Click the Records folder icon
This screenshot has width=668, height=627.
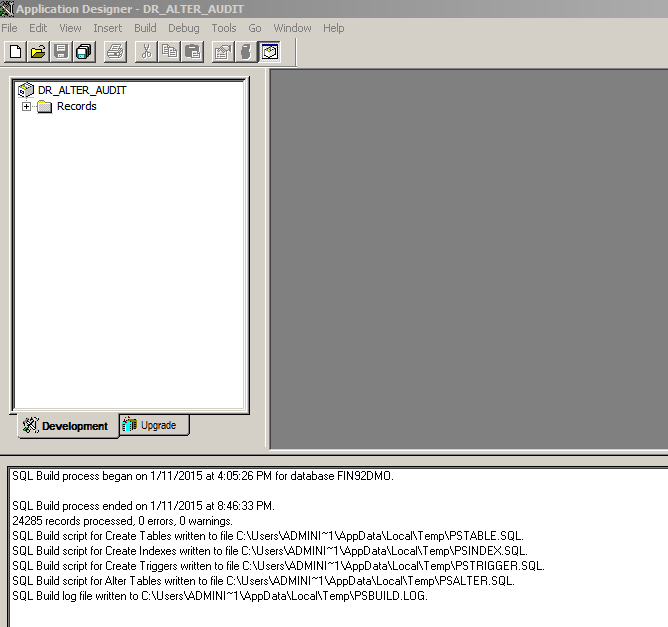tap(44, 106)
